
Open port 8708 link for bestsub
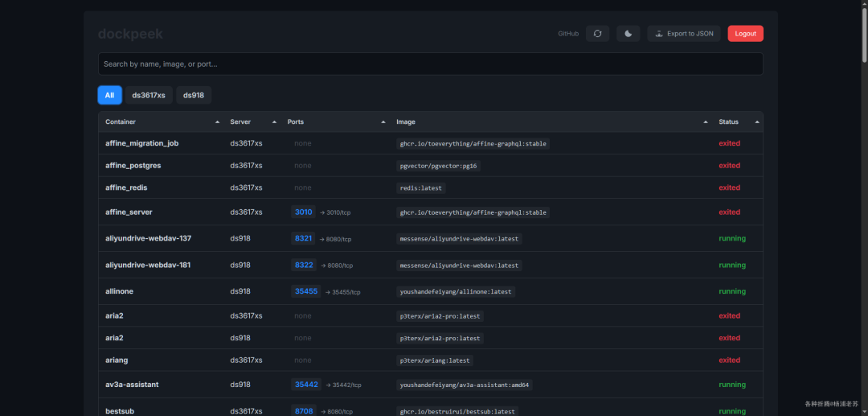pyautogui.click(x=304, y=411)
